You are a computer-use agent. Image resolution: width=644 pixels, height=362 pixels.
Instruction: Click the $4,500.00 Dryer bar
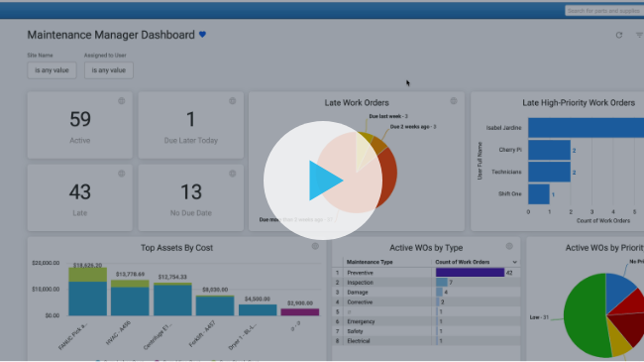pos(258,310)
